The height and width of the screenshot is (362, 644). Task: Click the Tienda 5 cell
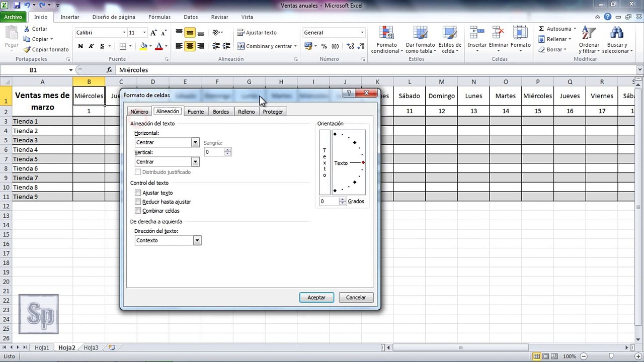(42, 159)
